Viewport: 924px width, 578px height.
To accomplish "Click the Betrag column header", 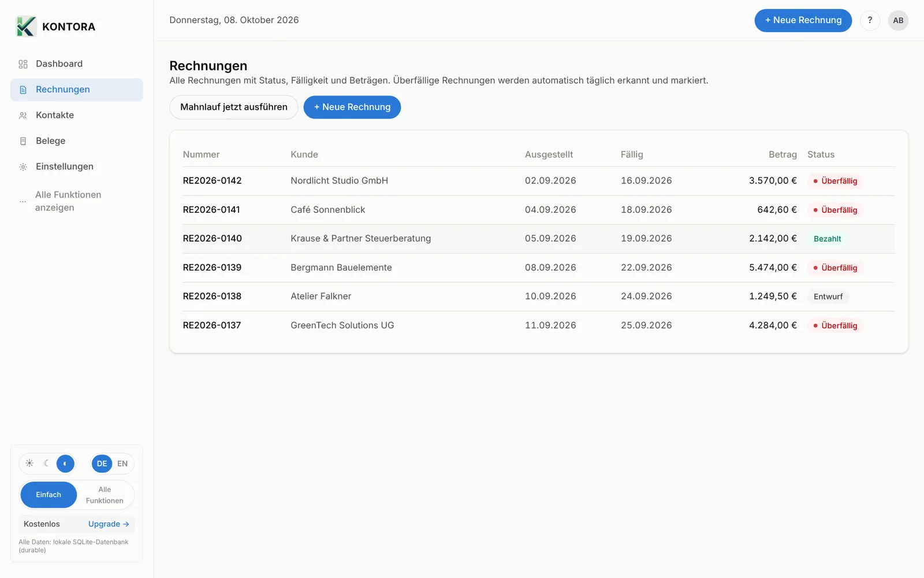I will pos(783,154).
